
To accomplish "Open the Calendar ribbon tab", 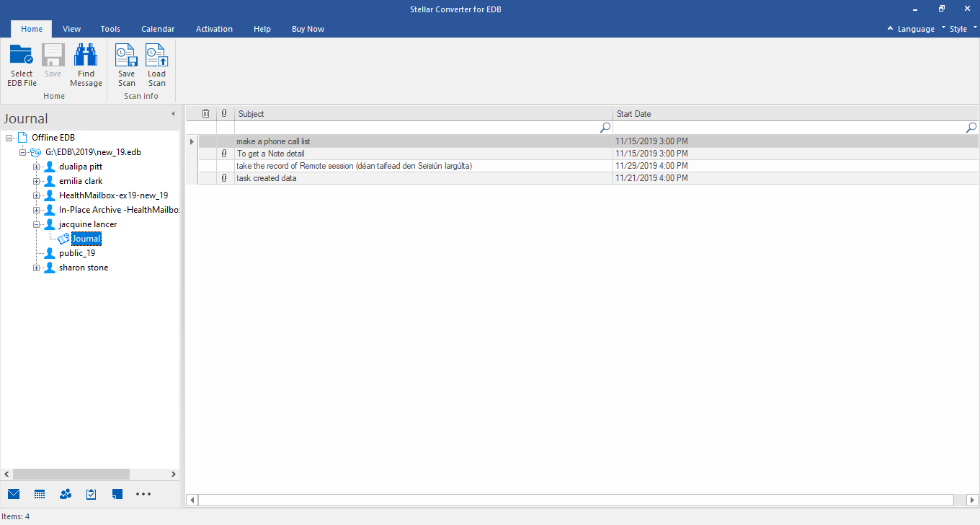I will (x=158, y=29).
